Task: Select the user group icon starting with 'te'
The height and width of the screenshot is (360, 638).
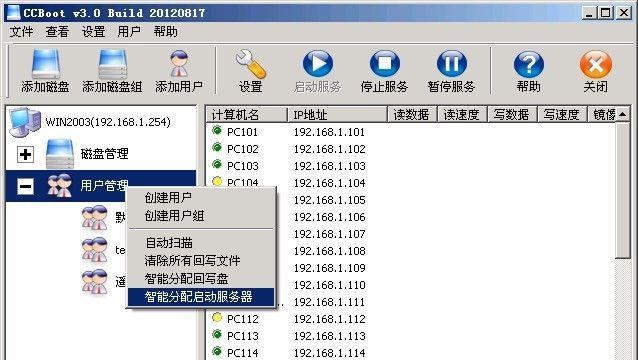Action: 94,249
